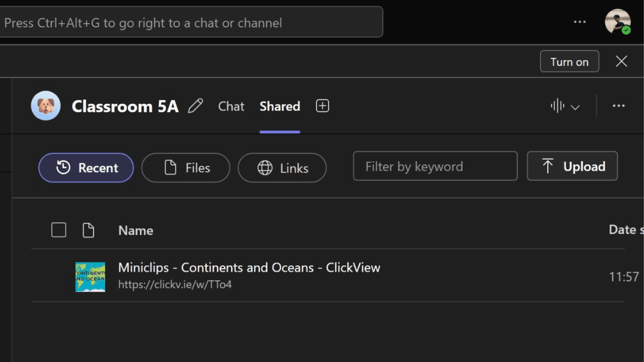Open top-right settings ellipsis menu
The image size is (644, 362).
[580, 22]
